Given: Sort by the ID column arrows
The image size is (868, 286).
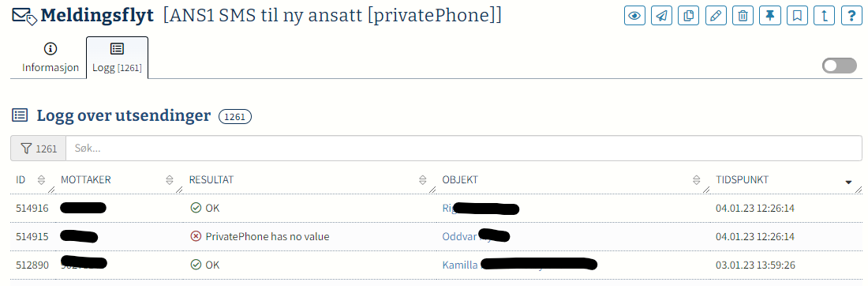Looking at the screenshot, I should pos(41,179).
